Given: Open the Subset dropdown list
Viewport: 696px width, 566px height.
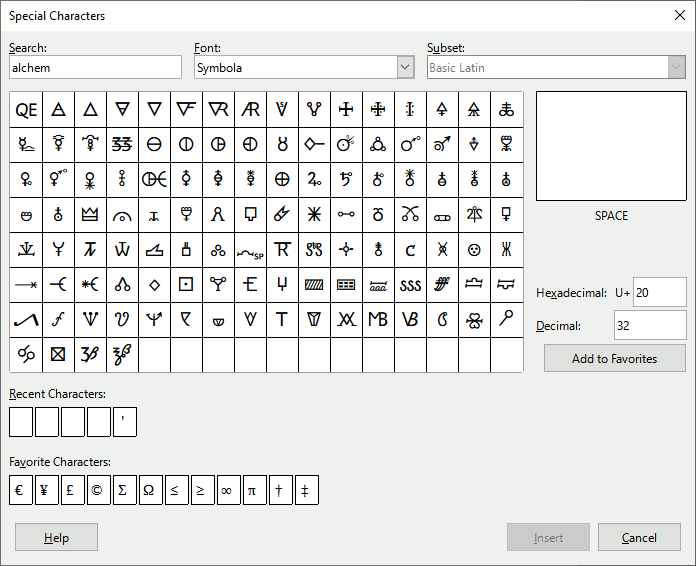Looking at the screenshot, I should click(676, 67).
